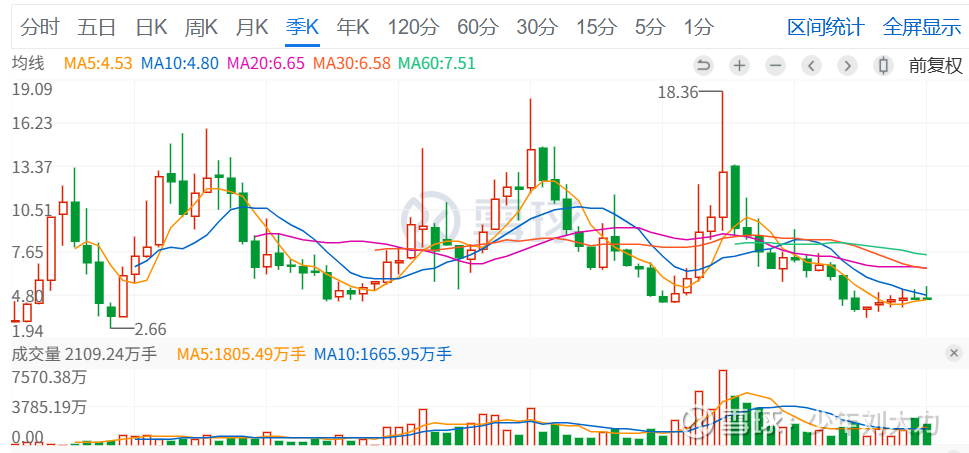The height and width of the screenshot is (453, 969).
Task: Zoom out chart with minus icon
Action: (776, 65)
